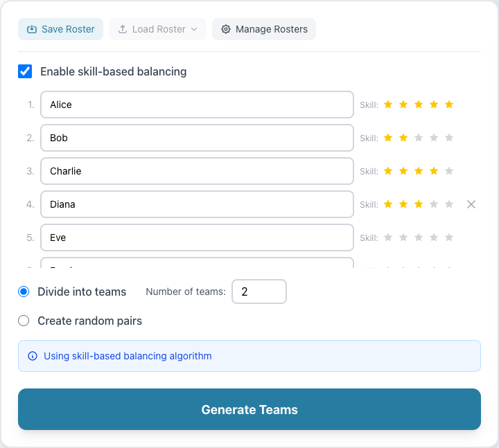
Task: Generate the teams
Action: (x=249, y=409)
